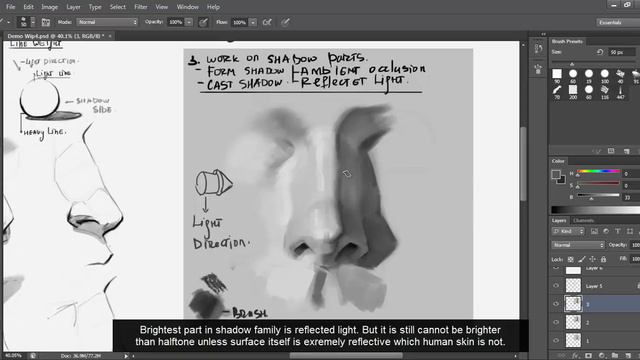Screen dimensions: 640x360
Task: Toggle lock position icon
Action: tap(592, 259)
